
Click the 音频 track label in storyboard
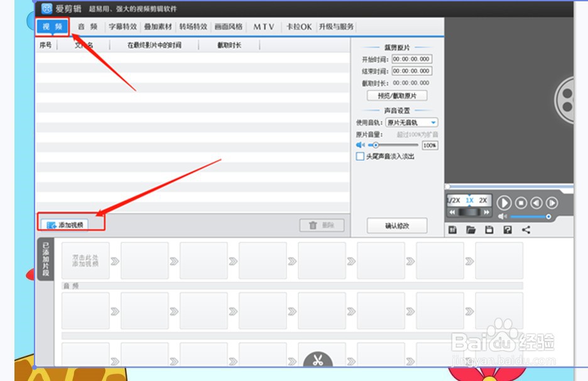71,286
